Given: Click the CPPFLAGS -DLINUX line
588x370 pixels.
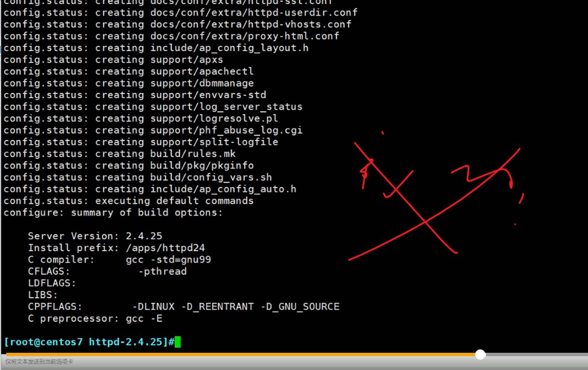Looking at the screenshot, I should click(x=183, y=307).
